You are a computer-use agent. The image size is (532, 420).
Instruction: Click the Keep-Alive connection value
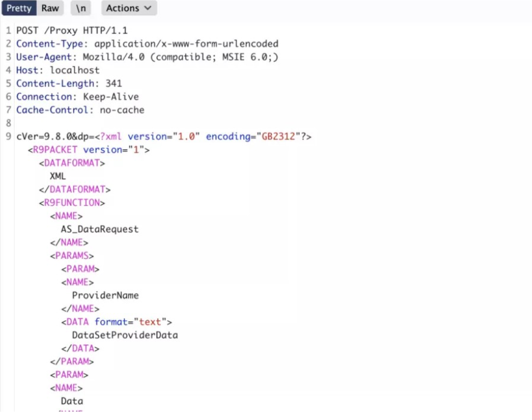pos(111,97)
